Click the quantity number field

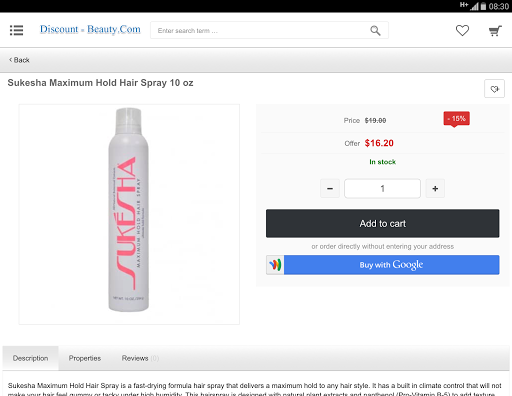(382, 188)
